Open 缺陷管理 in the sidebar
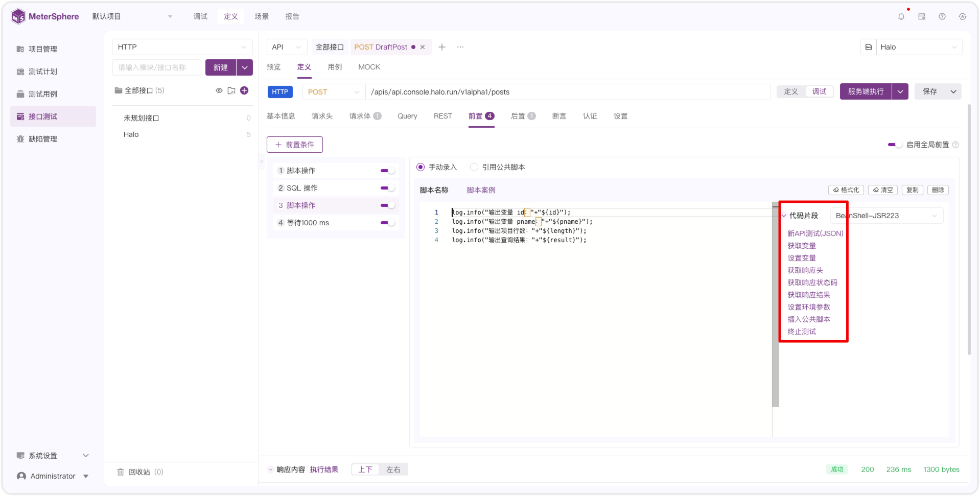This screenshot has height=496, width=980. point(43,139)
